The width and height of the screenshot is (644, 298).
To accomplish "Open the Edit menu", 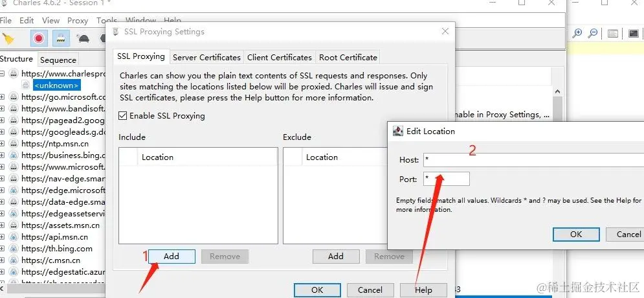I will tap(27, 20).
